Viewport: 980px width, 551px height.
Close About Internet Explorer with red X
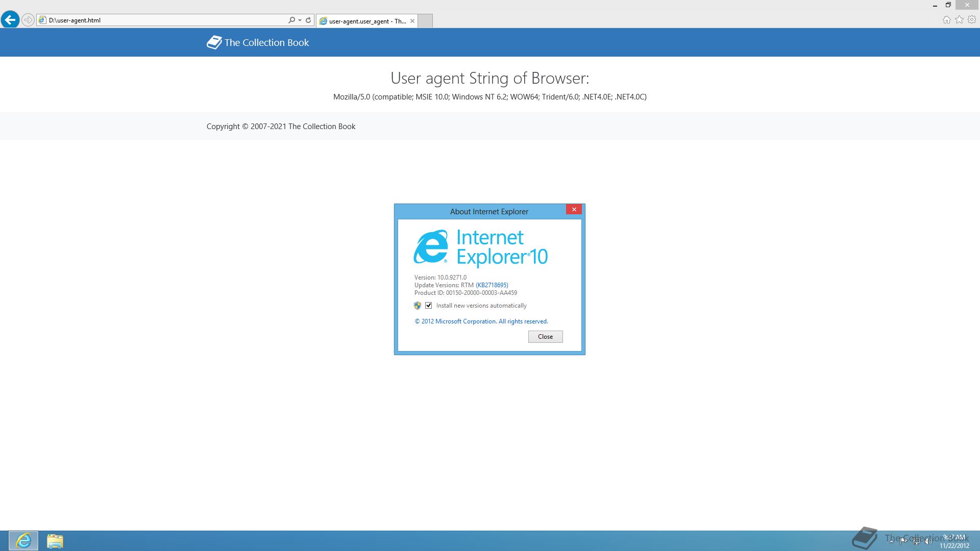574,210
